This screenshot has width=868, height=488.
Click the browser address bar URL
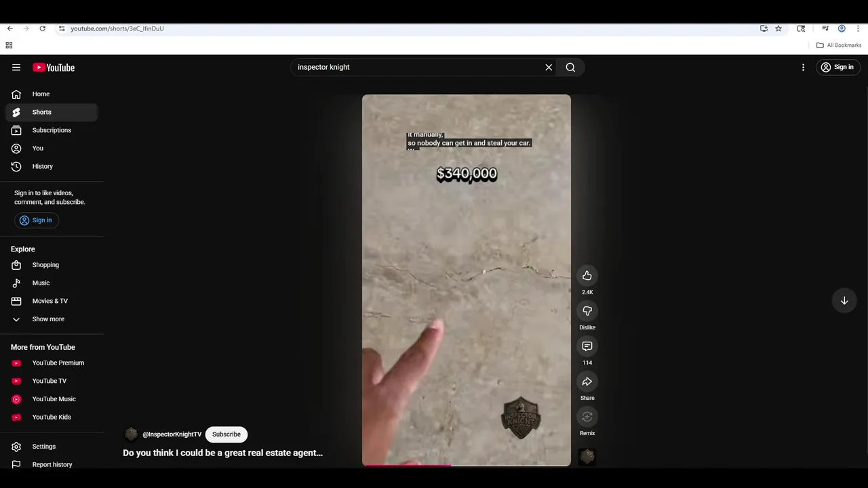coord(117,28)
